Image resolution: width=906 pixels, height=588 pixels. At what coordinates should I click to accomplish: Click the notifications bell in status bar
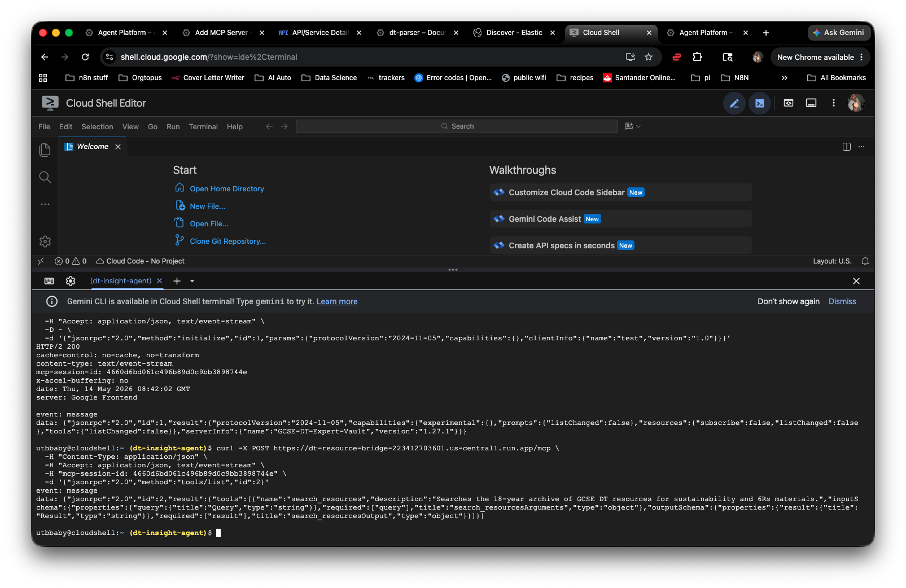(865, 261)
